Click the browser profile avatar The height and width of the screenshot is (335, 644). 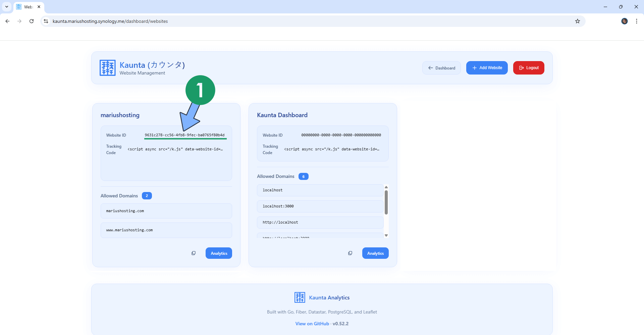[625, 21]
